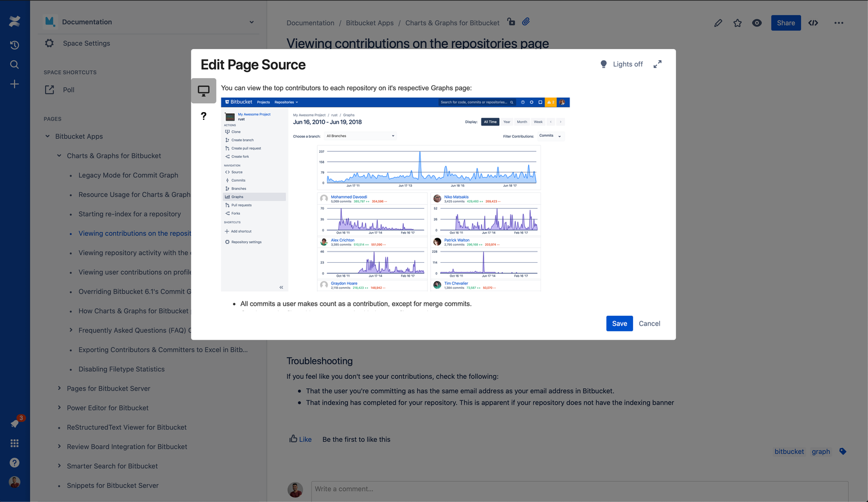Click the Share button
This screenshot has width=868, height=502.
785,23
